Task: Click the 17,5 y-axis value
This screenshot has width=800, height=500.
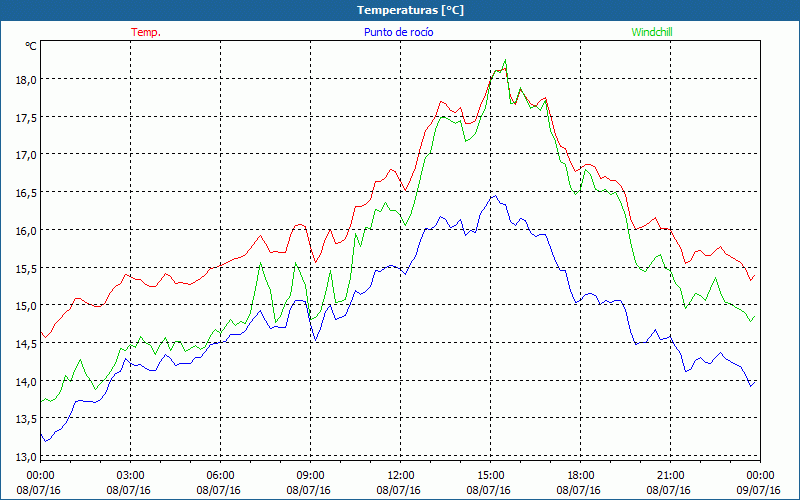Action: 27,117
